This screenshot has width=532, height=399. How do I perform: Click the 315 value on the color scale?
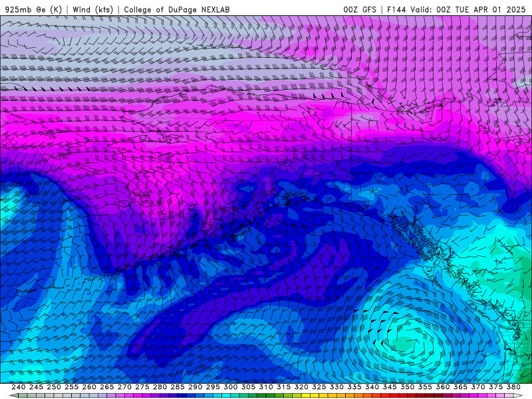coord(284,387)
